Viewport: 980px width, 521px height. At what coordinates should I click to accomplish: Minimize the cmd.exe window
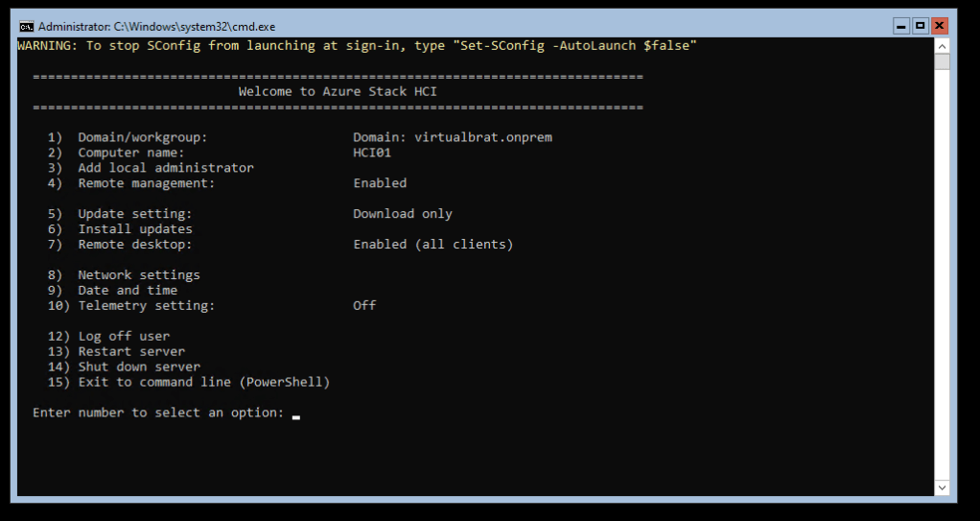pos(901,26)
